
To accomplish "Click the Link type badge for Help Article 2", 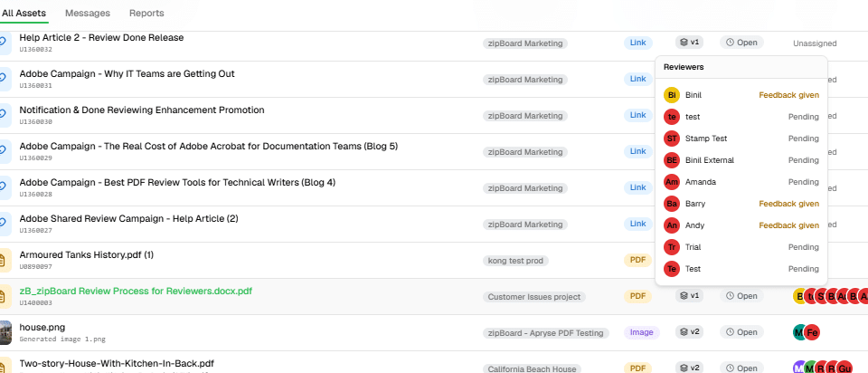I will pos(638,43).
